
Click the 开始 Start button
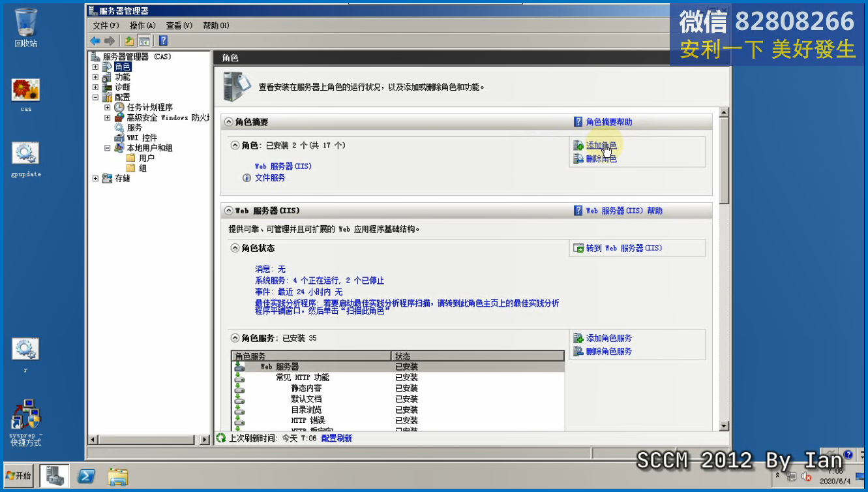[18, 476]
